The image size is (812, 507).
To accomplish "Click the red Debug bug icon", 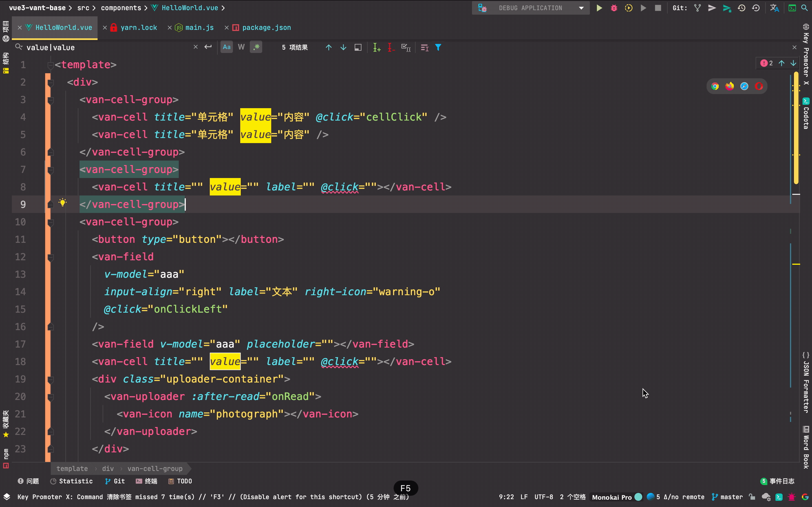I will coord(614,8).
